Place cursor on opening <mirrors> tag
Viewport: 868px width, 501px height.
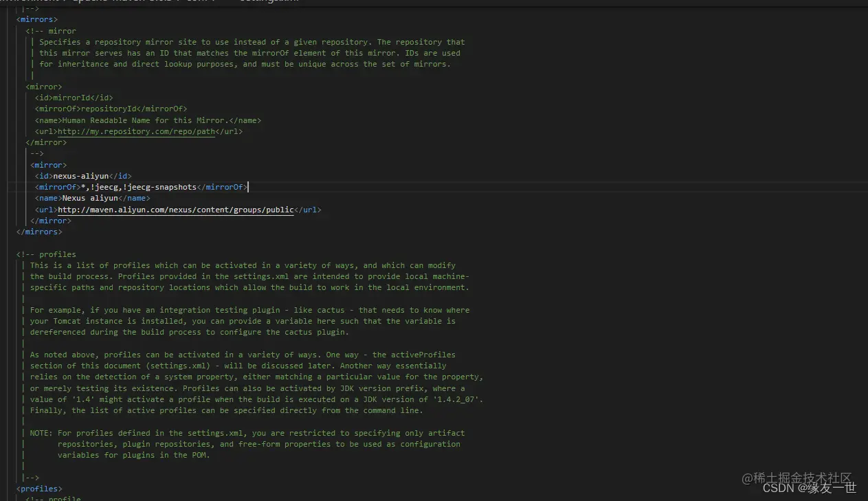point(37,19)
